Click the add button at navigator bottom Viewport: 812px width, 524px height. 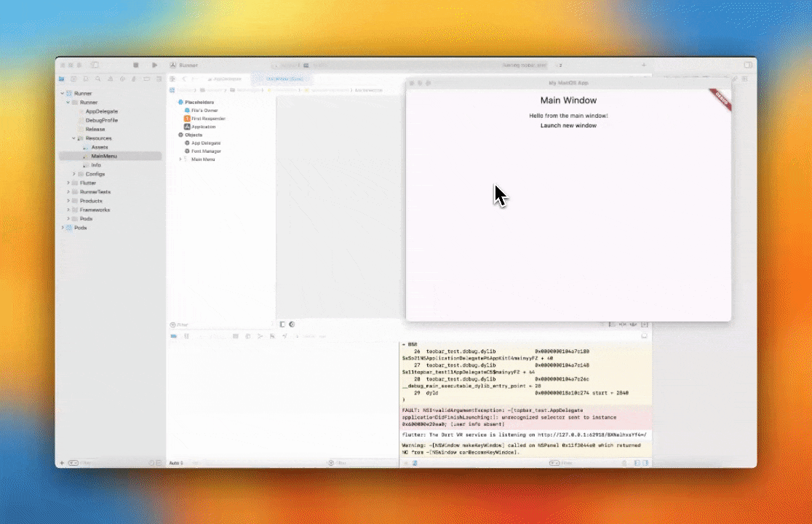tap(62, 463)
